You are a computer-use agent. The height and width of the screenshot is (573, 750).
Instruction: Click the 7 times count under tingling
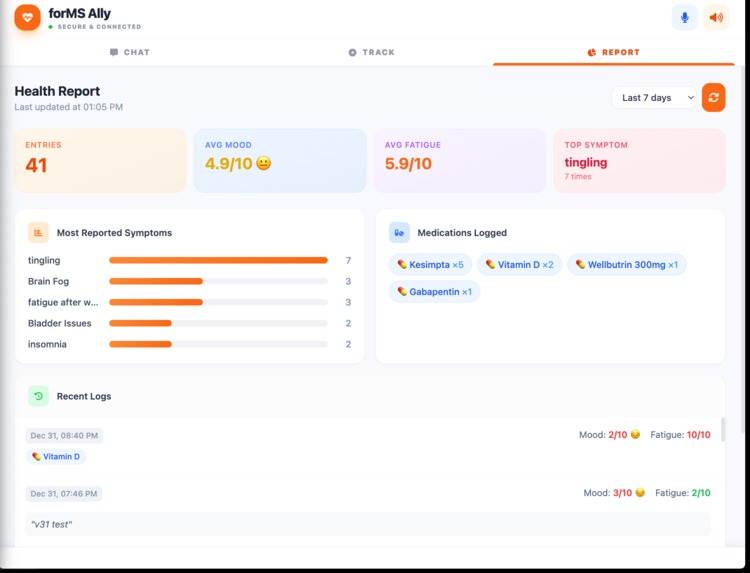(578, 176)
